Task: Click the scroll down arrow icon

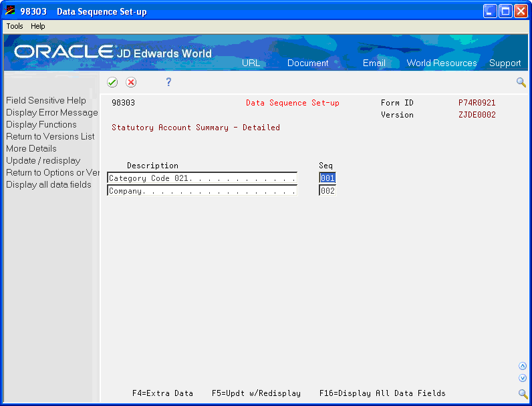Action: pyautogui.click(x=523, y=378)
